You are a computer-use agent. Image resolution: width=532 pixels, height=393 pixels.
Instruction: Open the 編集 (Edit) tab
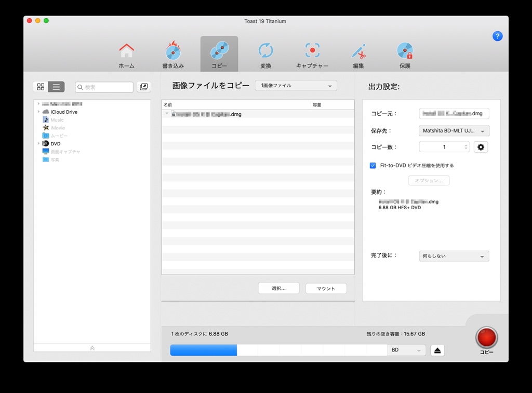tap(358, 55)
